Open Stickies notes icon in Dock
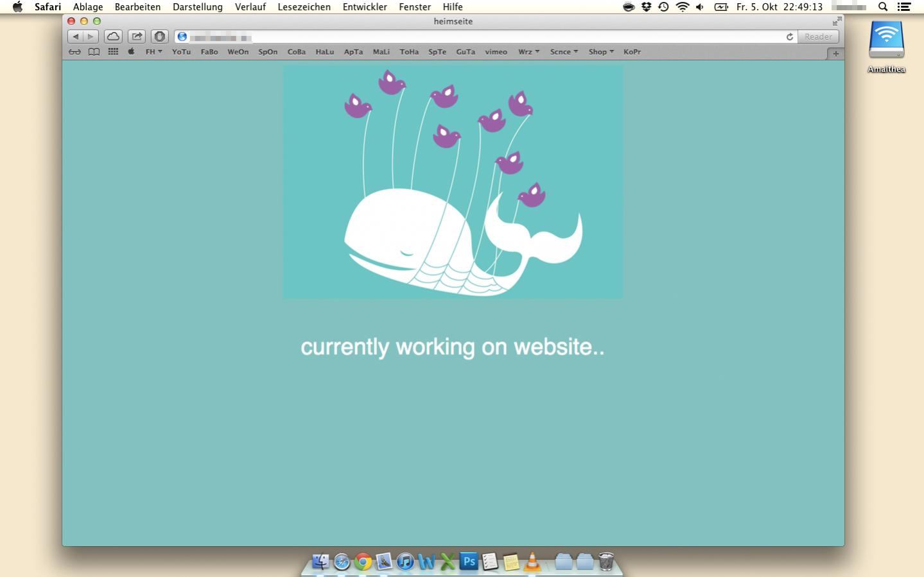This screenshot has width=924, height=577. 511,562
